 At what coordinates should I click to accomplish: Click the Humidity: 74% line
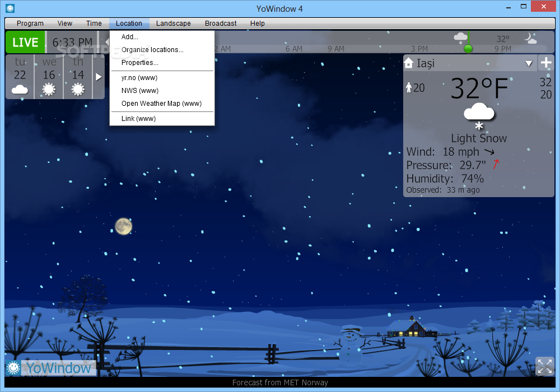445,178
